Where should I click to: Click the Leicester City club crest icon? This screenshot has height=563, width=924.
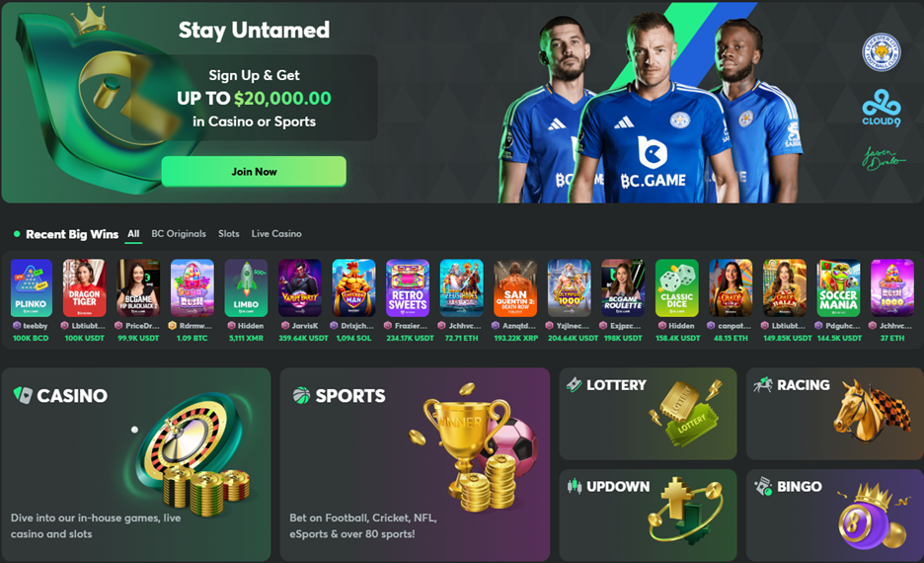coord(881,52)
